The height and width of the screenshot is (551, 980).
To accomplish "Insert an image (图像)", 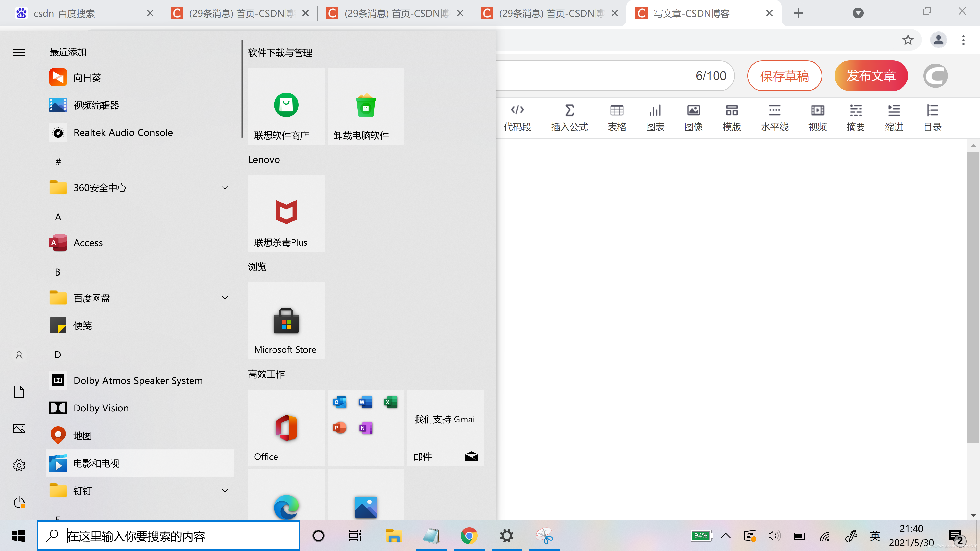I will pyautogui.click(x=693, y=118).
